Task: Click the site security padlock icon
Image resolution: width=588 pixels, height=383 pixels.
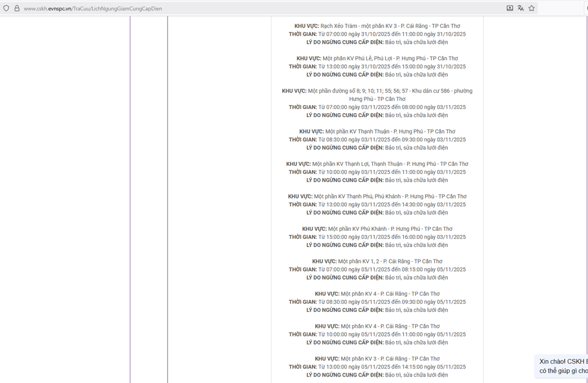Action: pyautogui.click(x=17, y=8)
